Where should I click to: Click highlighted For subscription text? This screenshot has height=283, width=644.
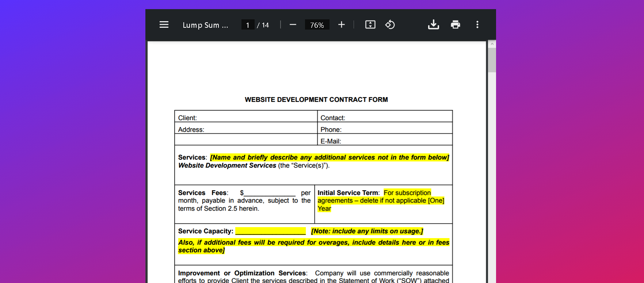click(407, 193)
